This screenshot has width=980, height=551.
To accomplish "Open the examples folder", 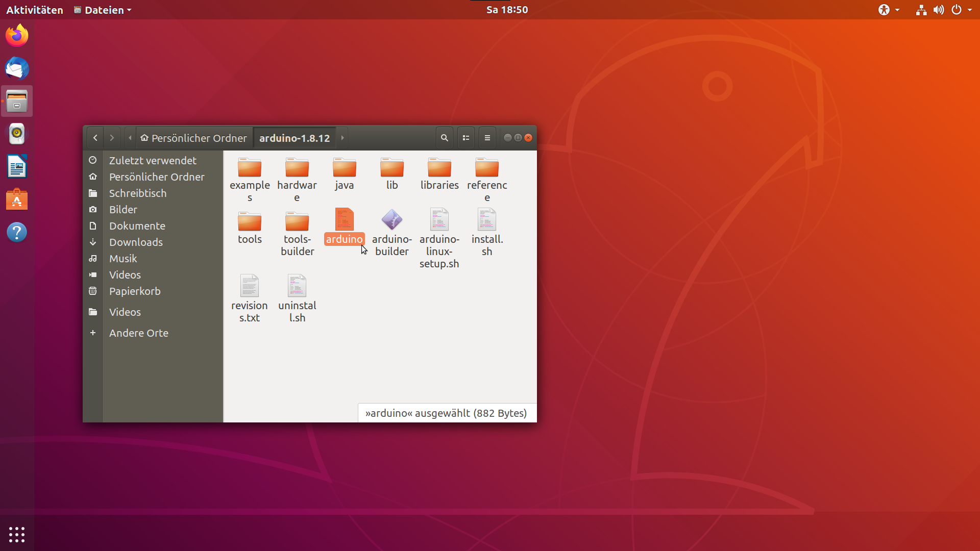I will pos(250,180).
